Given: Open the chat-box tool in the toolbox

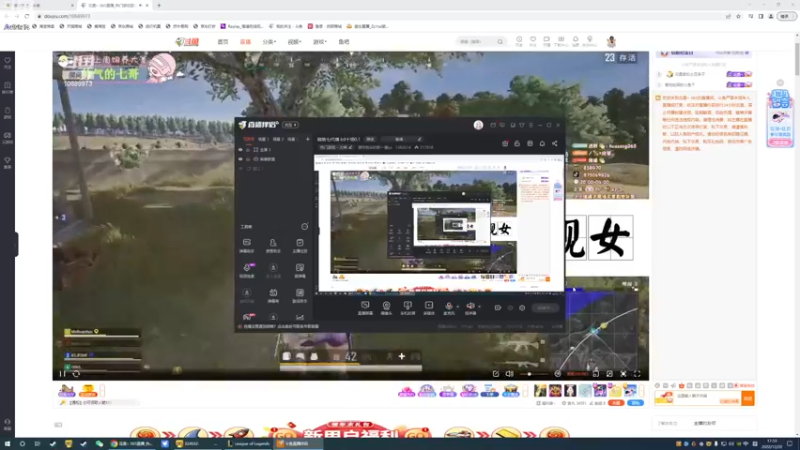Looking at the screenshot, I should click(246, 245).
